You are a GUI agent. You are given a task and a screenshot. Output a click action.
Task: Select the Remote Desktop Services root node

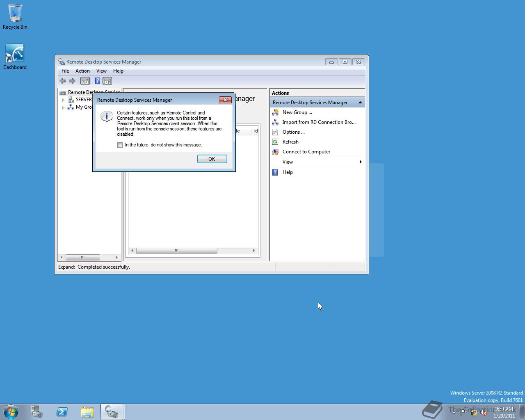(94, 92)
